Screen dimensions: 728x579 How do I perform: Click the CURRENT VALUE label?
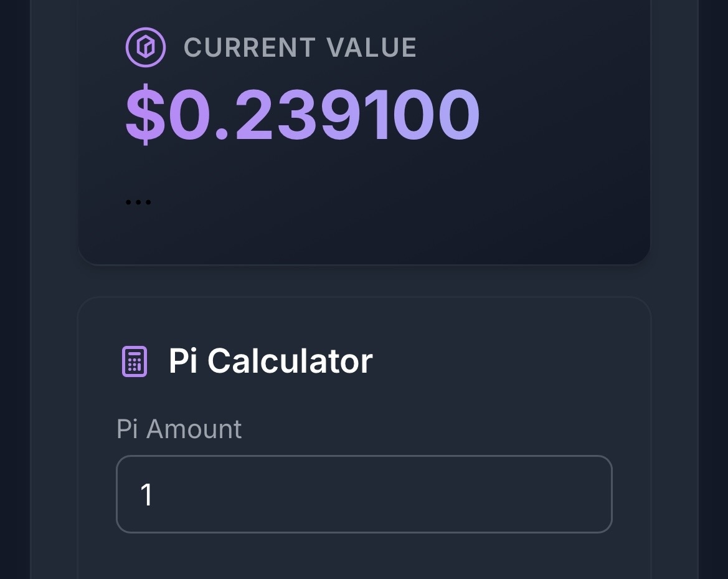point(300,48)
